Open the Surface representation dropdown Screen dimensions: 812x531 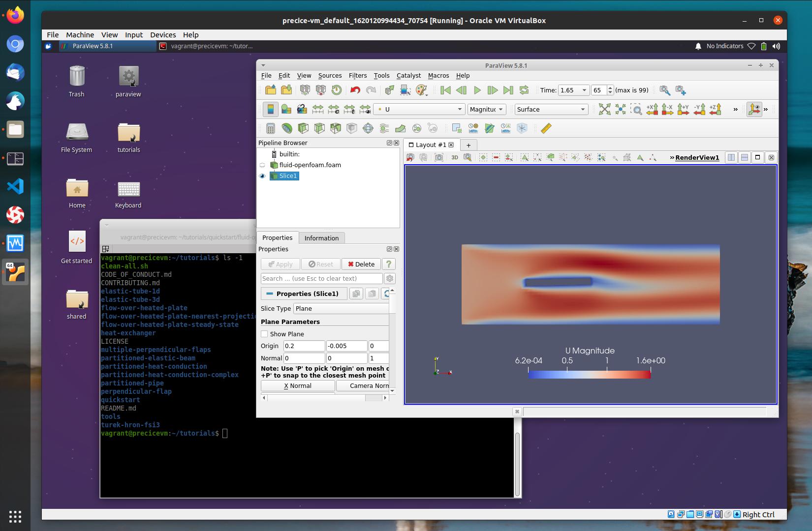pos(550,109)
